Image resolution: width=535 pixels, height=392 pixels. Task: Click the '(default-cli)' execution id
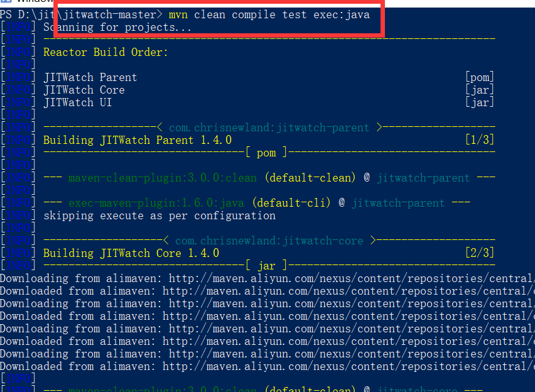pos(291,203)
